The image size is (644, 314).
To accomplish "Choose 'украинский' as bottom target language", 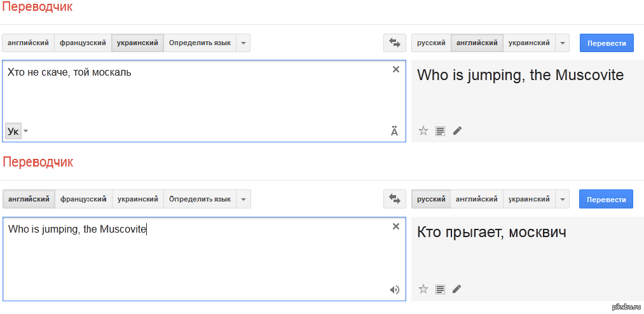I will pyautogui.click(x=529, y=200).
